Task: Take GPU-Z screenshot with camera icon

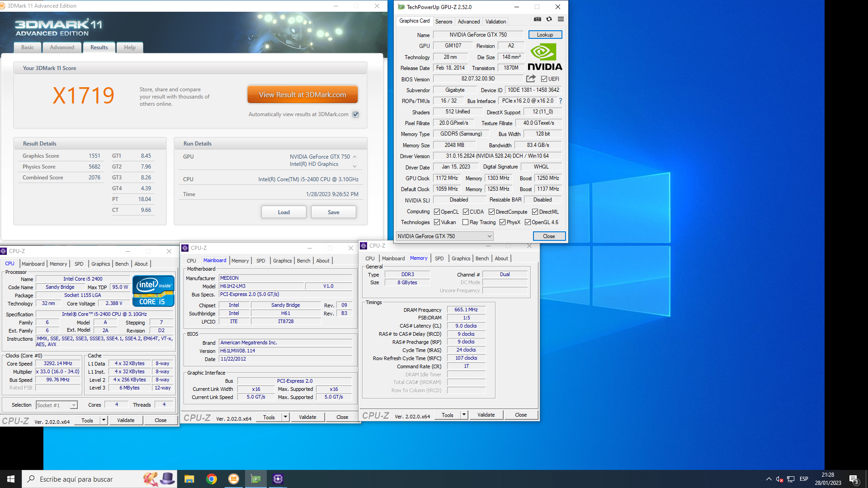Action: 537,19
